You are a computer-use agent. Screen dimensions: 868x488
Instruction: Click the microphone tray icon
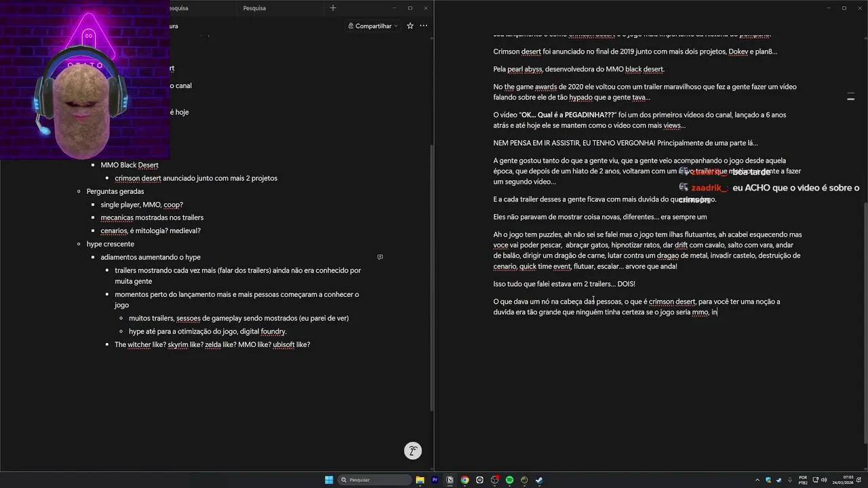(790, 480)
